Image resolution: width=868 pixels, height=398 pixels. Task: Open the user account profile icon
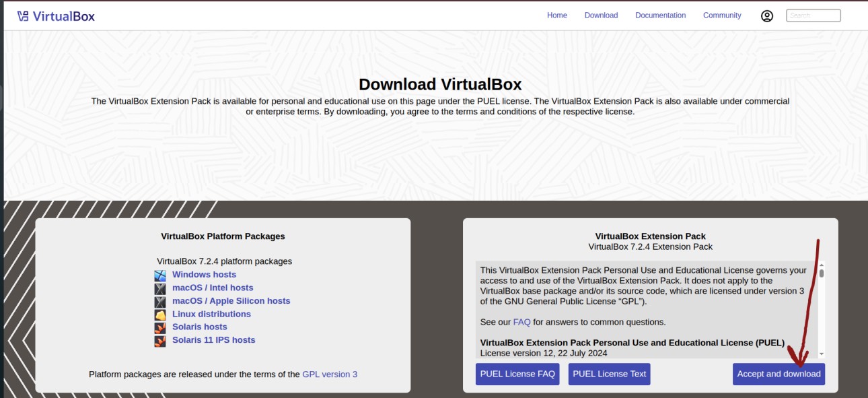click(767, 16)
